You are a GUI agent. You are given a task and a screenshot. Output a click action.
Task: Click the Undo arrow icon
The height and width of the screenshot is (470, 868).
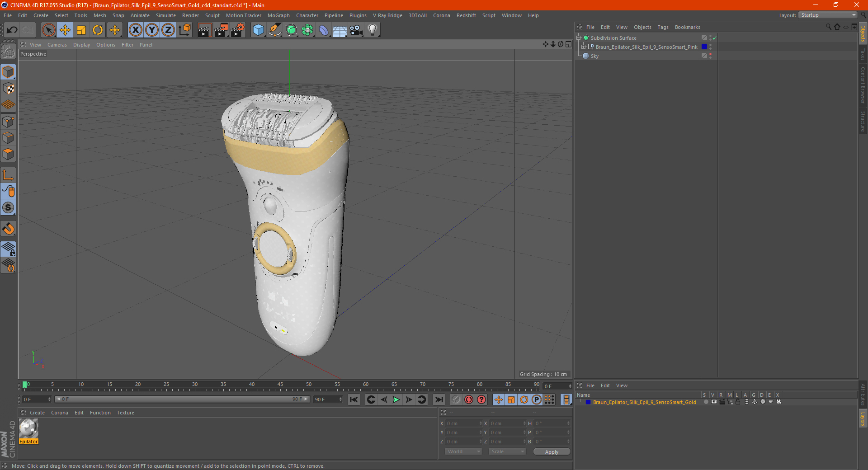pyautogui.click(x=12, y=30)
